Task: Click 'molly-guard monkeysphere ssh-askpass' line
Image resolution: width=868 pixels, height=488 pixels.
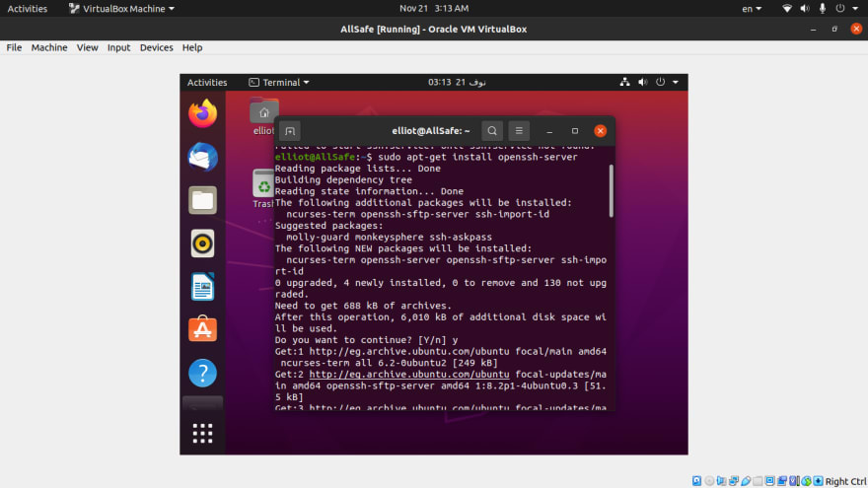Action: tap(390, 237)
